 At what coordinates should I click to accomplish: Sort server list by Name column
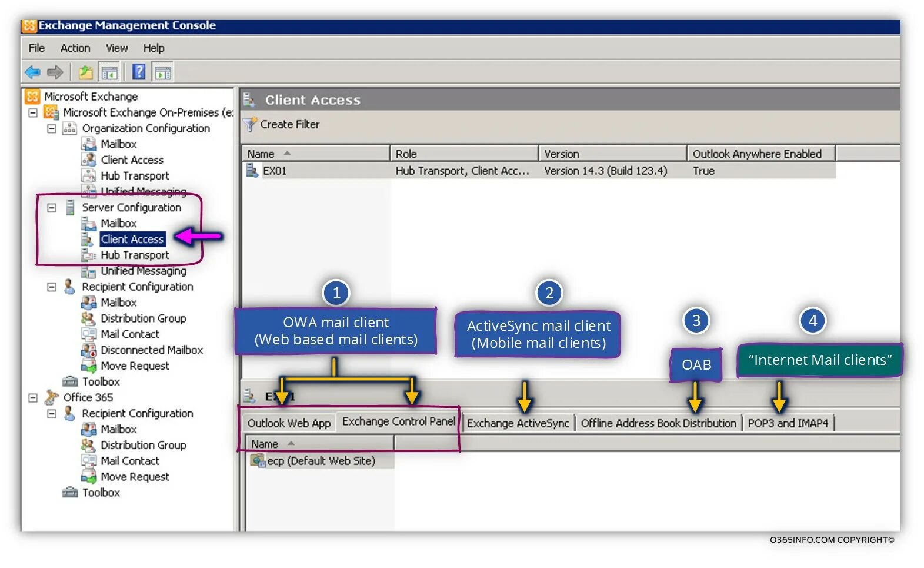click(316, 154)
